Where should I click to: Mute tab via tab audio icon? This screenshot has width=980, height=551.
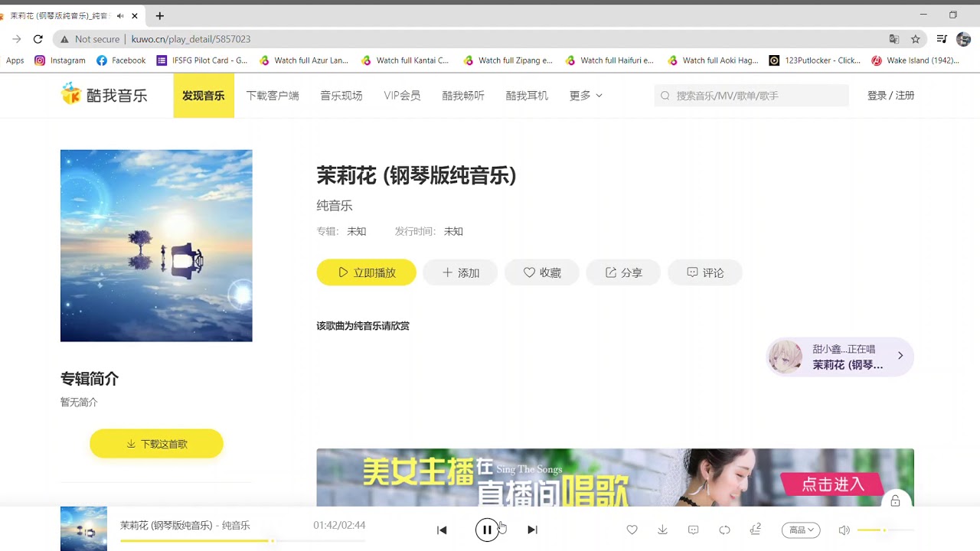pyautogui.click(x=120, y=16)
